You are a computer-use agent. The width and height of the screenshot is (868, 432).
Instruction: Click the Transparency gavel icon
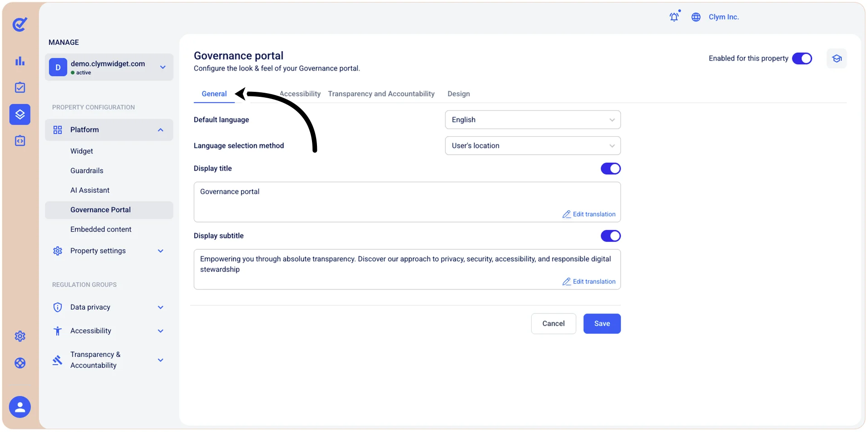pos(58,360)
